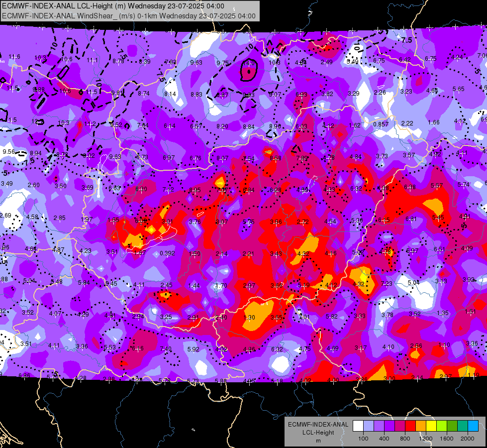Image resolution: width=487 pixels, height=448 pixels.
Task: Click the yellow-green legend color swatch
Action: 442,426
